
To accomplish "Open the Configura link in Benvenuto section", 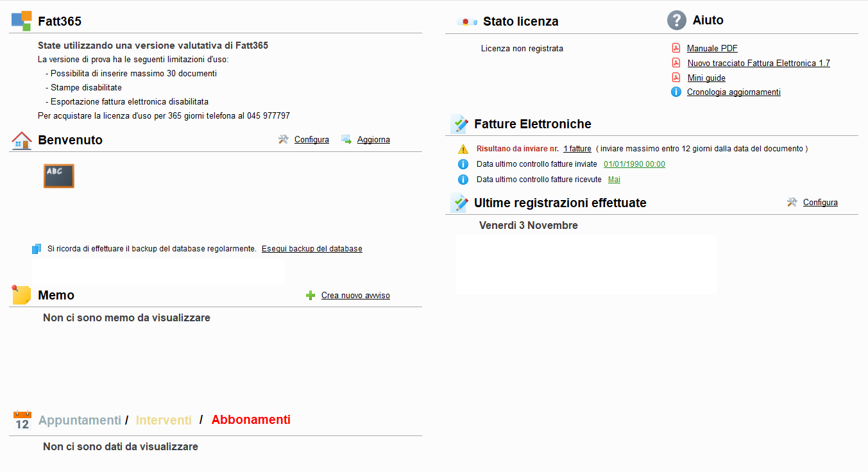I will (312, 140).
